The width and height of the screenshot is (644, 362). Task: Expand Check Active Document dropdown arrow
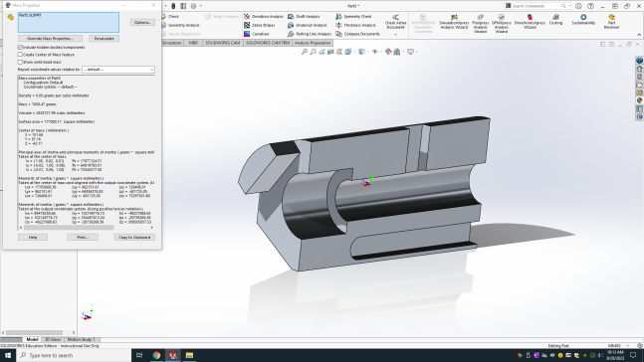pos(395,35)
